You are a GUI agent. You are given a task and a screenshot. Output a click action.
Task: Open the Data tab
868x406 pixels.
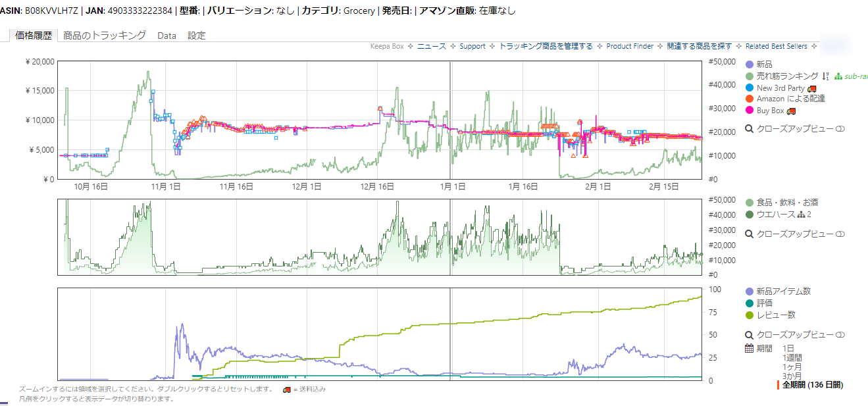tap(166, 36)
